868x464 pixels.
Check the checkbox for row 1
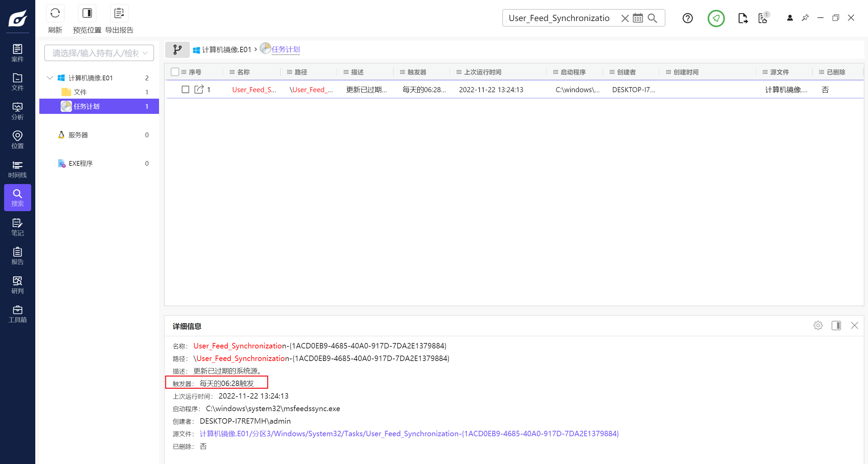point(185,89)
